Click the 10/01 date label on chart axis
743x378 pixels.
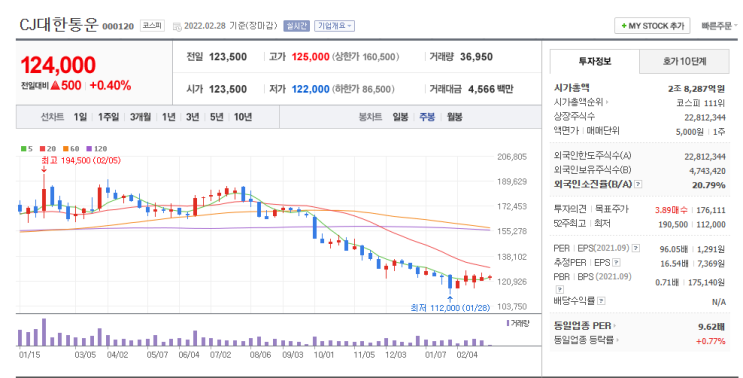(324, 355)
